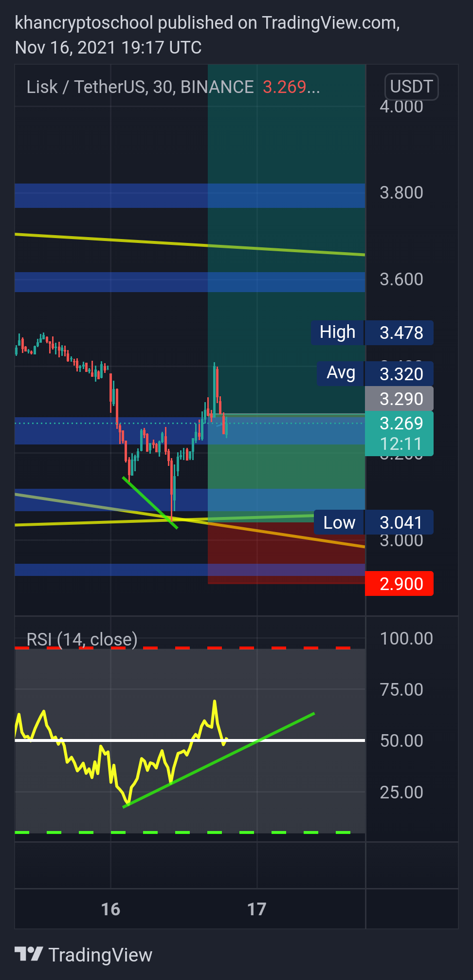
Task: Click the RSI 100.00 axis label
Action: tap(406, 639)
